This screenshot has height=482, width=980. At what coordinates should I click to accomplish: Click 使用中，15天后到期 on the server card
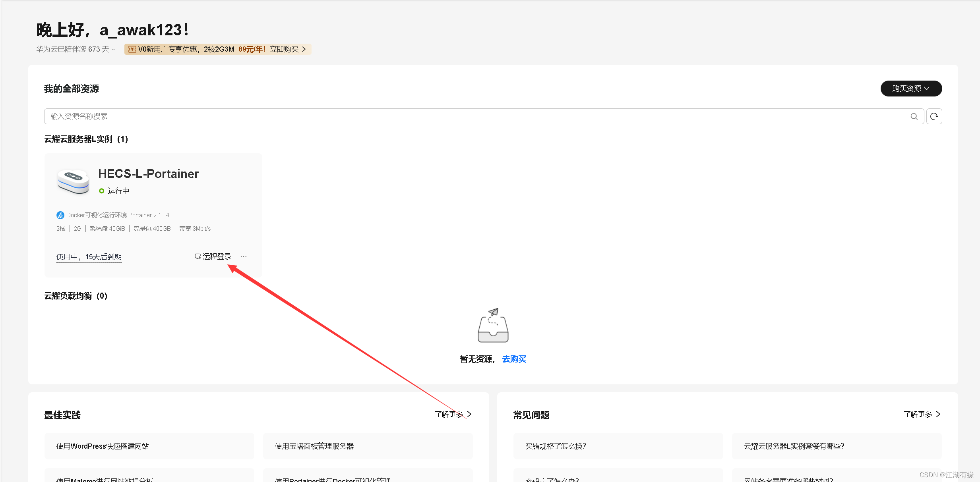point(89,256)
